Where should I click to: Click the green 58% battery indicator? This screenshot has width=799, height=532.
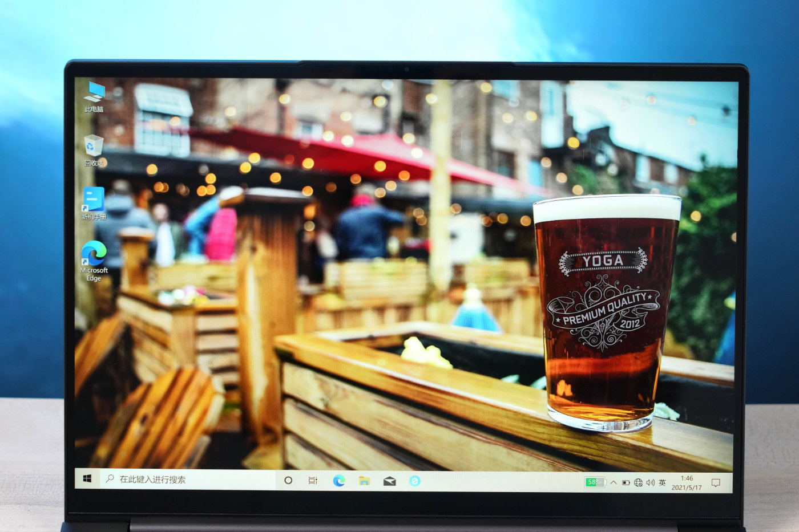pos(595,482)
